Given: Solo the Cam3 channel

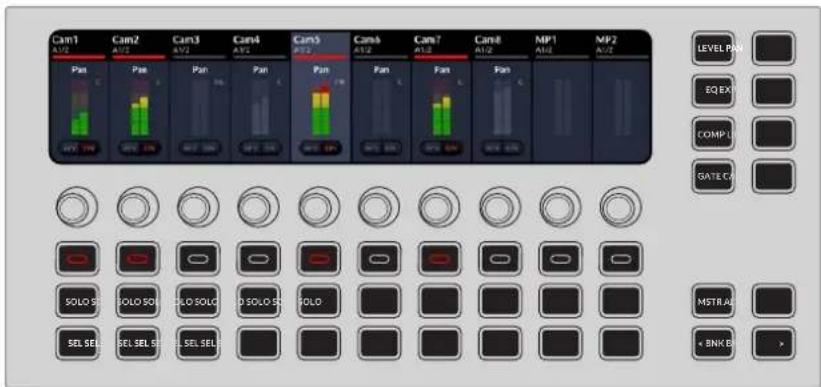Looking at the screenshot, I should (198, 301).
